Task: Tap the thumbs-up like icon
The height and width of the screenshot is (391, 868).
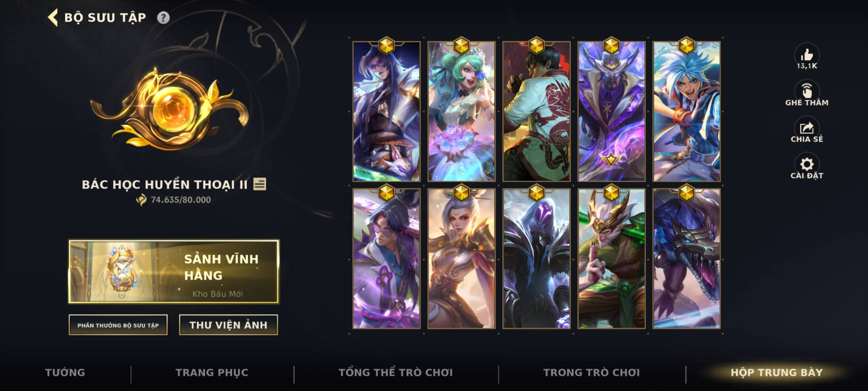Action: 807,55
